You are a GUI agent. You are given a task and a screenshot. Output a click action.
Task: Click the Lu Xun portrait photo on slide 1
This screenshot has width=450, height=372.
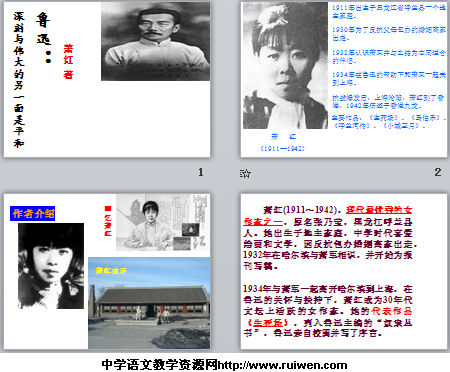click(156, 42)
